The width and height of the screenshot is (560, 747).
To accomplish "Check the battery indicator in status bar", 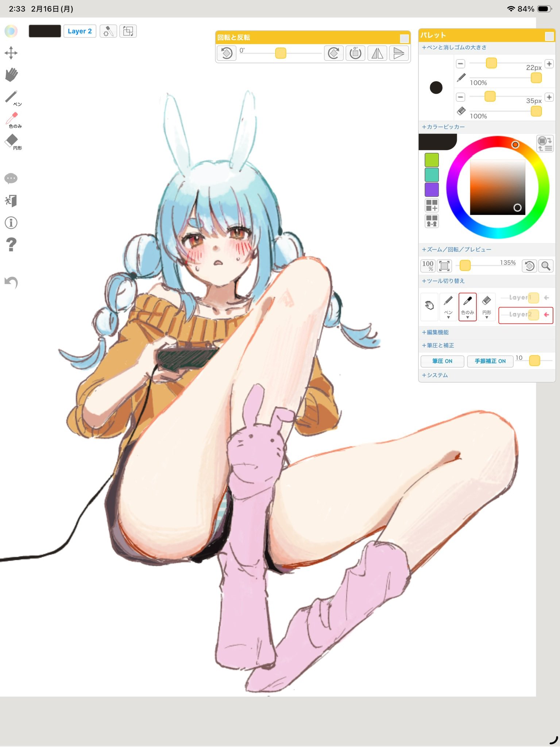I will coord(545,9).
